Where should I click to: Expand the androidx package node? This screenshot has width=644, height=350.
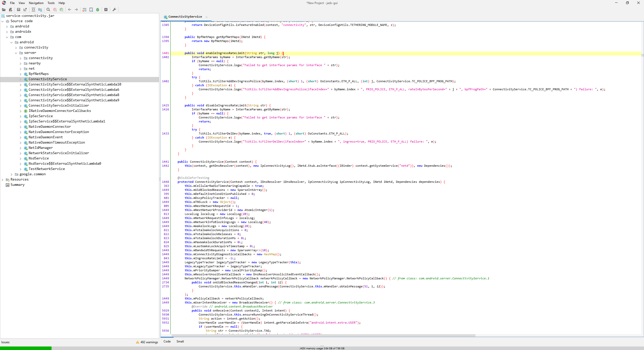[7, 31]
